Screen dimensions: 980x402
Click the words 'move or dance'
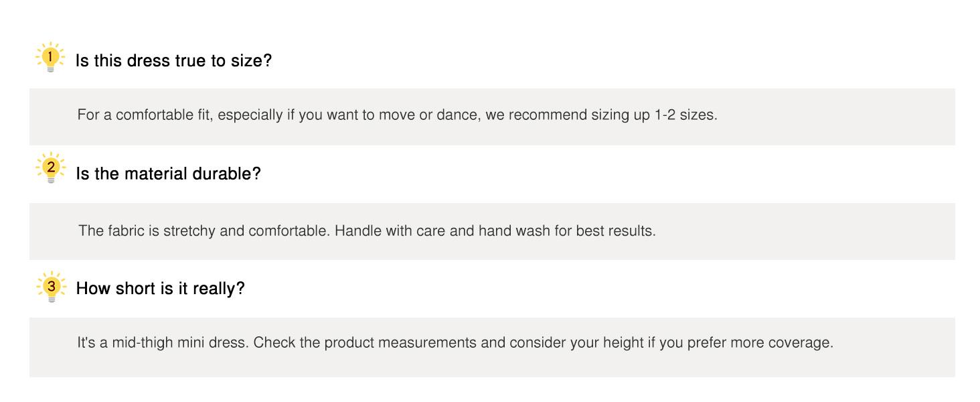click(428, 115)
